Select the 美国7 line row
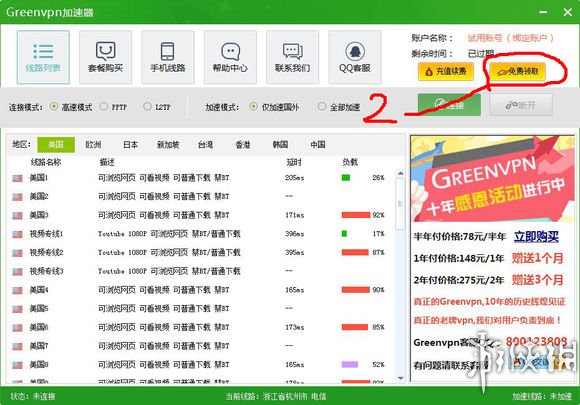The image size is (580, 405). pyautogui.click(x=200, y=346)
